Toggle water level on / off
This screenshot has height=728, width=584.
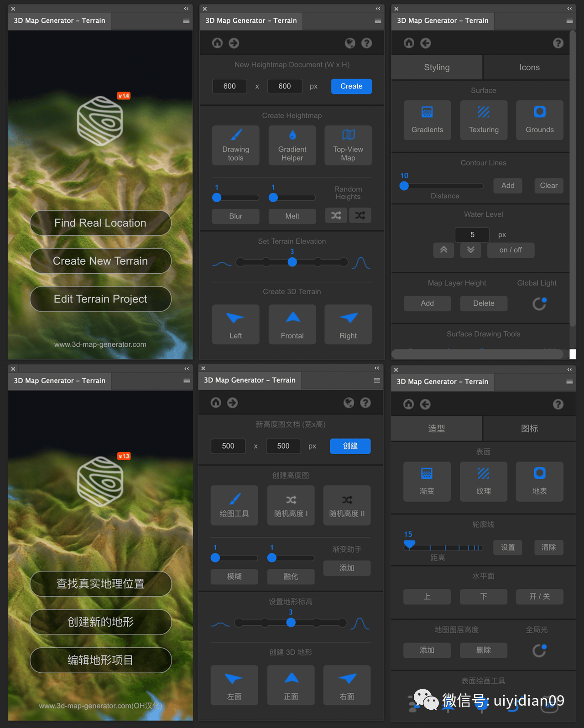coord(511,250)
